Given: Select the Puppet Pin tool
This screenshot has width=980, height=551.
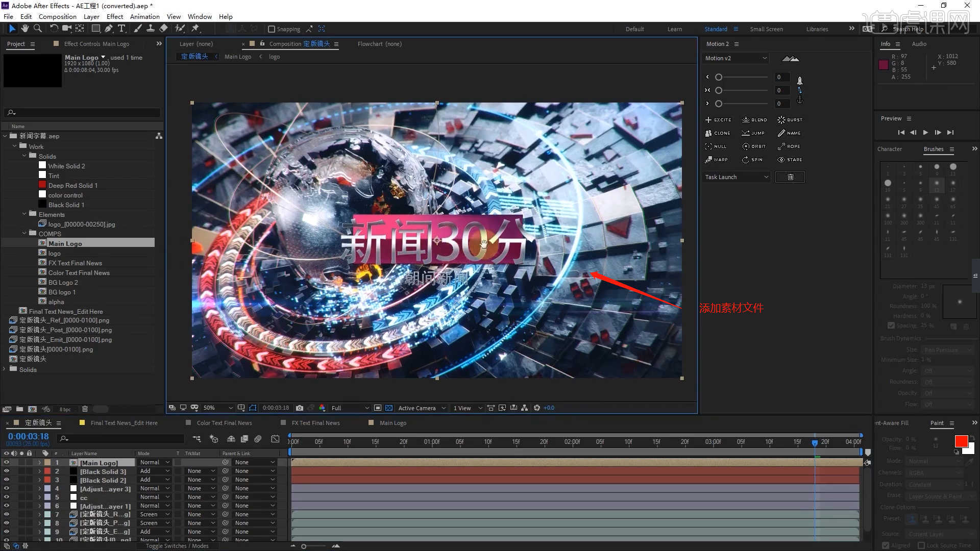Looking at the screenshot, I should point(195,29).
